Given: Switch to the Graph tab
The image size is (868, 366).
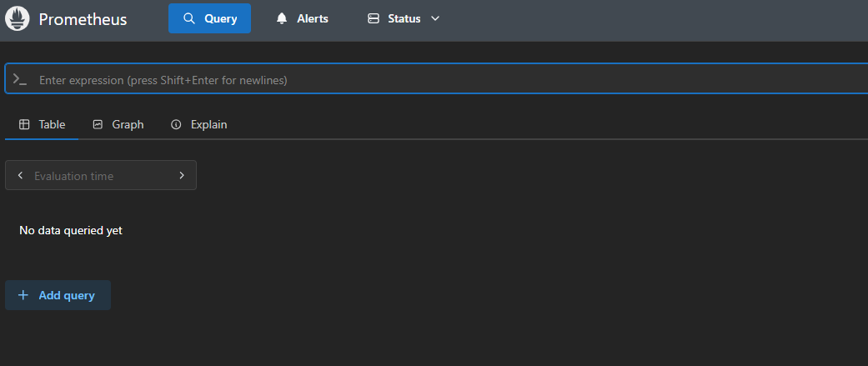Looking at the screenshot, I should [128, 124].
